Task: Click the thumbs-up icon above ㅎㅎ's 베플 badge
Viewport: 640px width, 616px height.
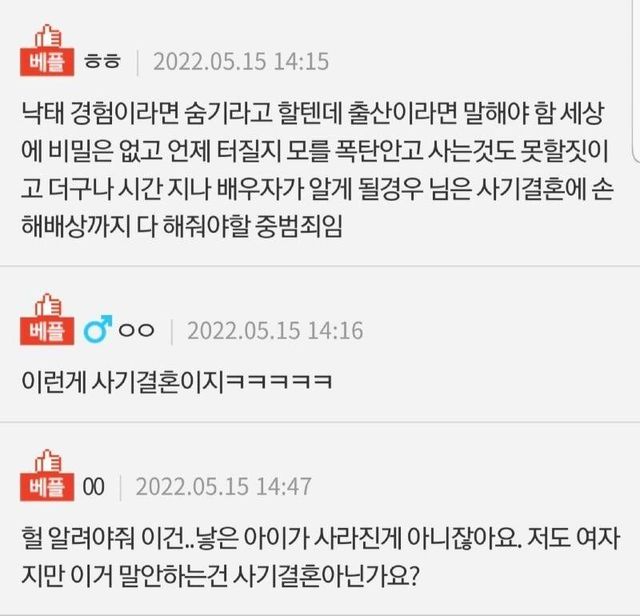Action: click(48, 36)
